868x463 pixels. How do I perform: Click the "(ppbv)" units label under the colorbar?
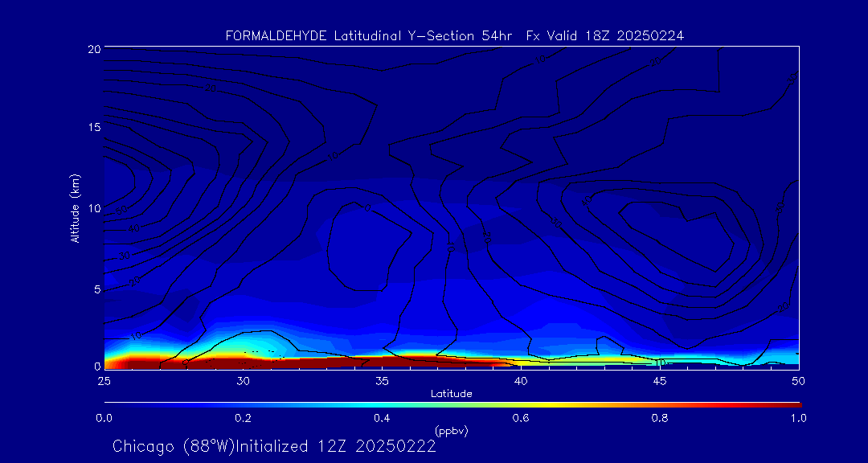[451, 430]
